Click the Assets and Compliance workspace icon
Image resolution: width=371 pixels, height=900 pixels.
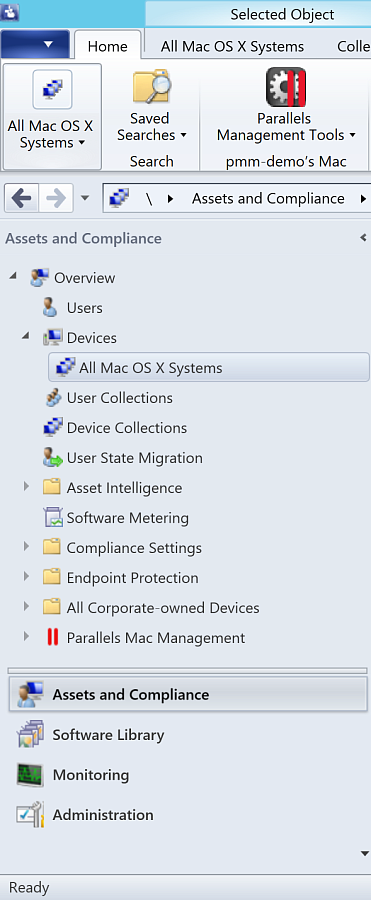coord(29,695)
